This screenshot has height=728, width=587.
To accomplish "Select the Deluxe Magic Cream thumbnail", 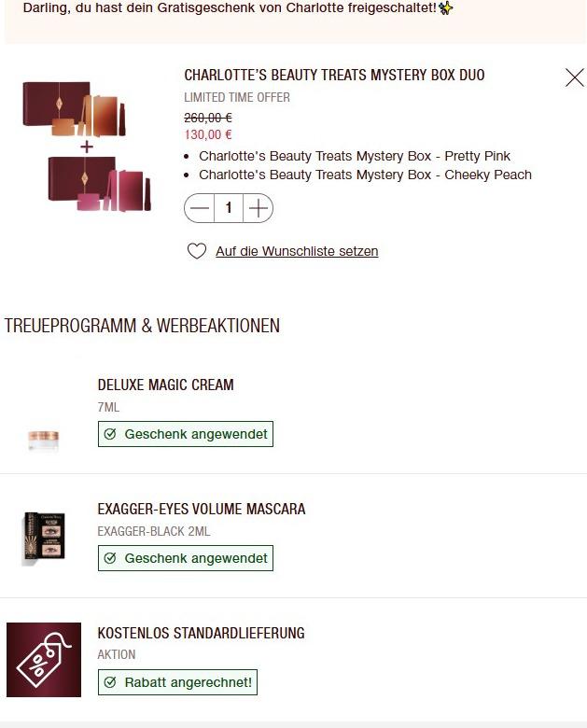I will (44, 439).
